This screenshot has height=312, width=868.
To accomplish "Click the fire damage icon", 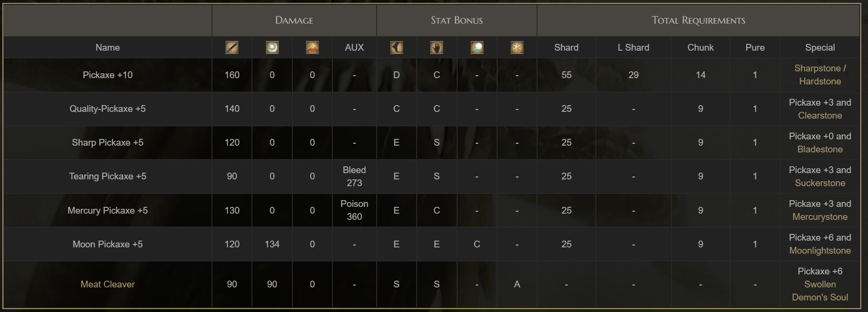I will pos(312,47).
